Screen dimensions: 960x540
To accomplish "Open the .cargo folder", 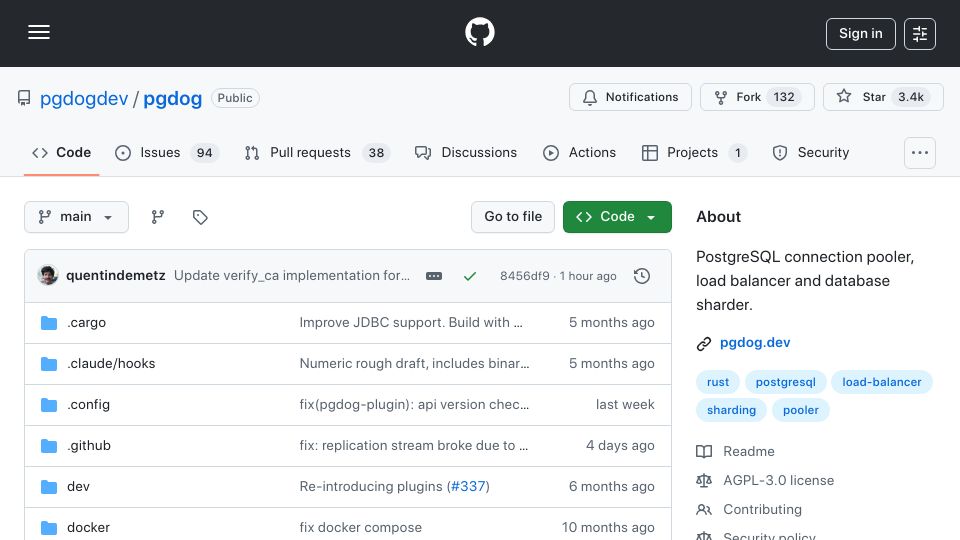I will pos(86,323).
